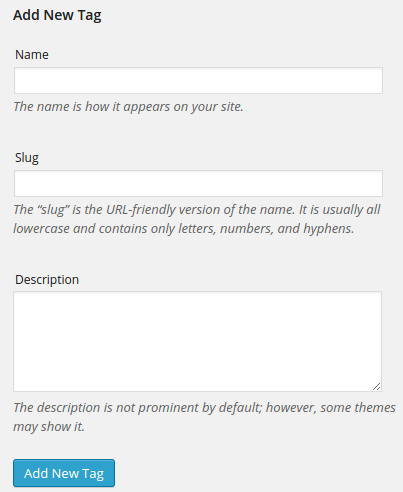Click the "description is not prominent" help line
Screen dimensions: 403x492
204,408
